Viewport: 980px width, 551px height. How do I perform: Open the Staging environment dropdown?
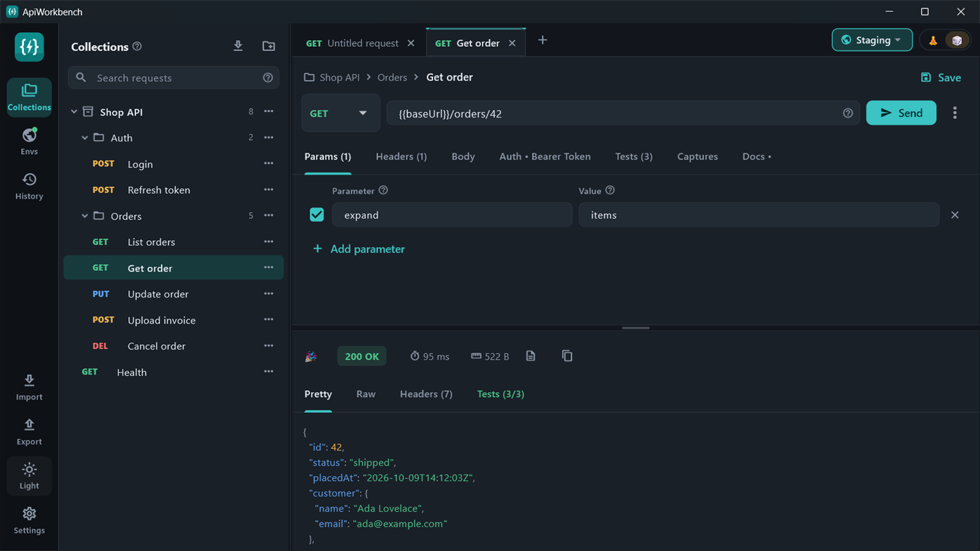872,40
